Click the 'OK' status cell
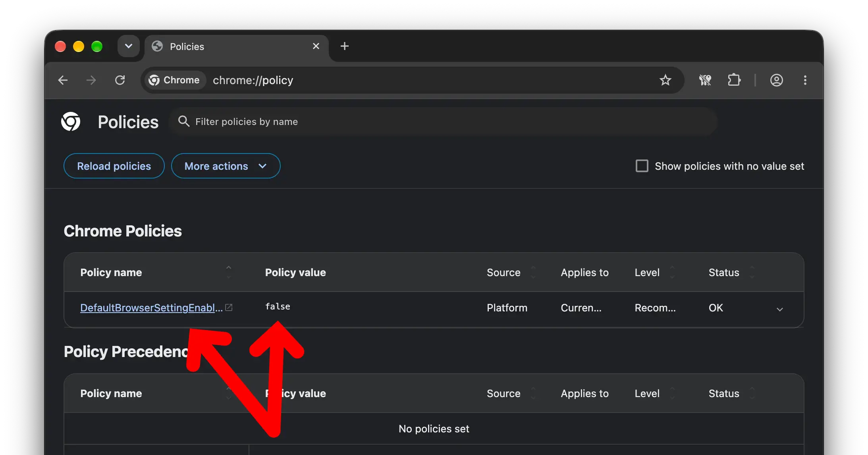Screen dimensions: 868x455 click(716, 308)
